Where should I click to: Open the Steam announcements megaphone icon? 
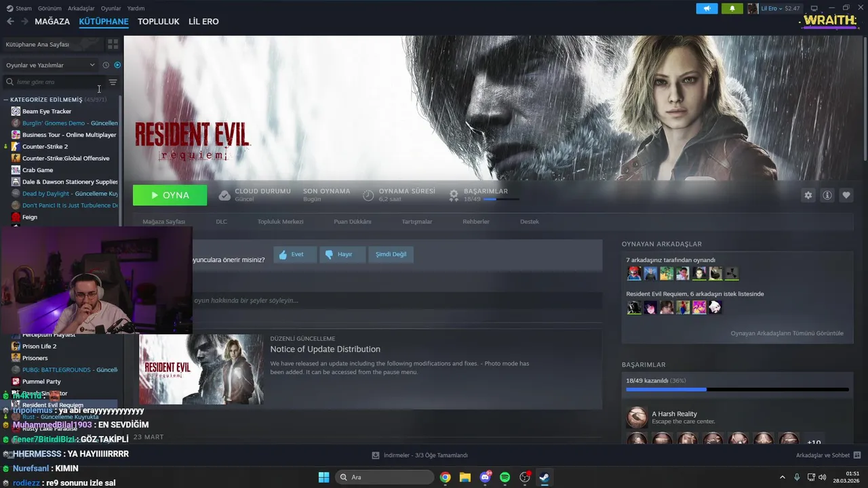tap(707, 8)
